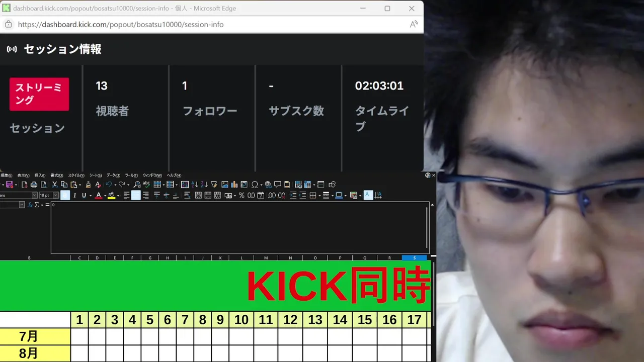644x362 pixels.
Task: Run spelling check (abc icon)
Action: tap(146, 185)
